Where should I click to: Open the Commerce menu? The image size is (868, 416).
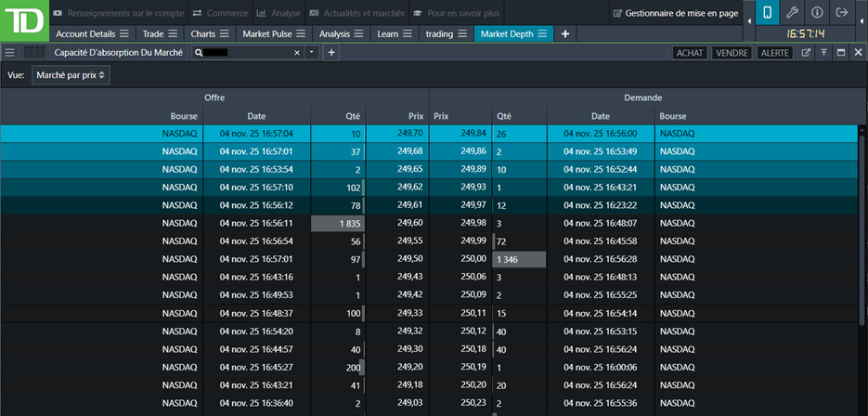219,13
